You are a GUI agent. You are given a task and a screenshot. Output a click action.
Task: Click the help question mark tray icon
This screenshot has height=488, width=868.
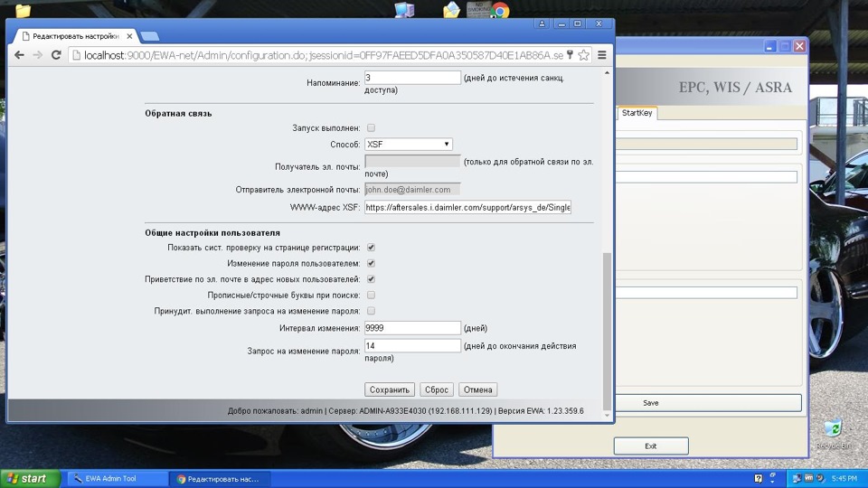point(759,479)
